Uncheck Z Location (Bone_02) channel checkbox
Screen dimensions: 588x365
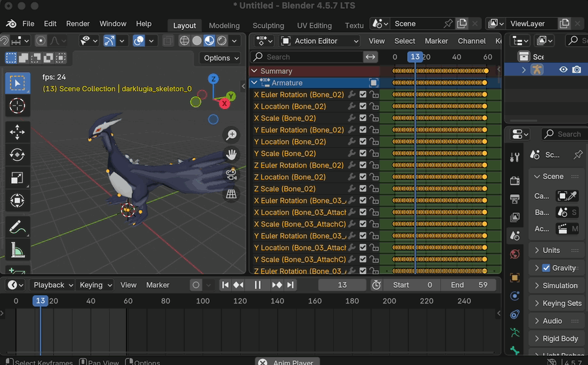(363, 177)
